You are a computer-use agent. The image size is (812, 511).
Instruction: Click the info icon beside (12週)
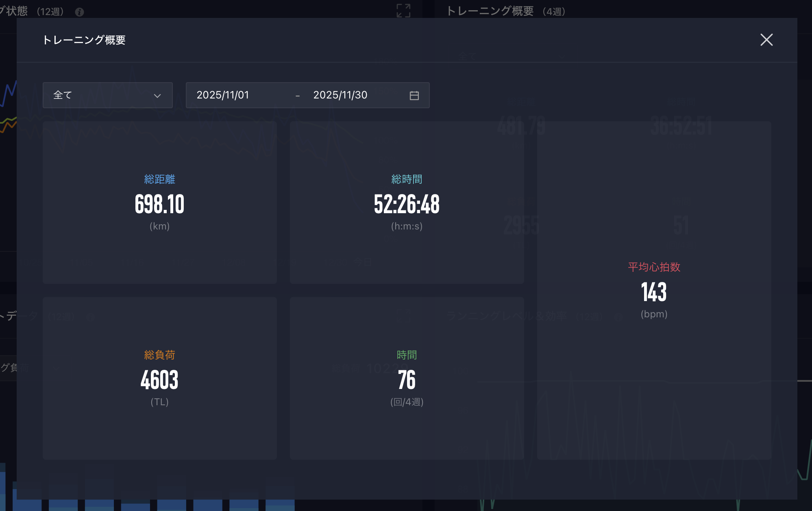[80, 12]
